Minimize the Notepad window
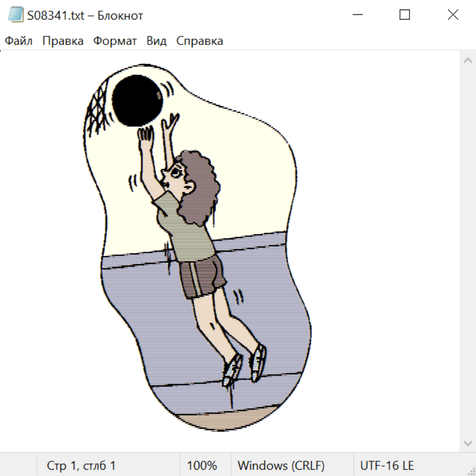476x476 pixels. (356, 15)
